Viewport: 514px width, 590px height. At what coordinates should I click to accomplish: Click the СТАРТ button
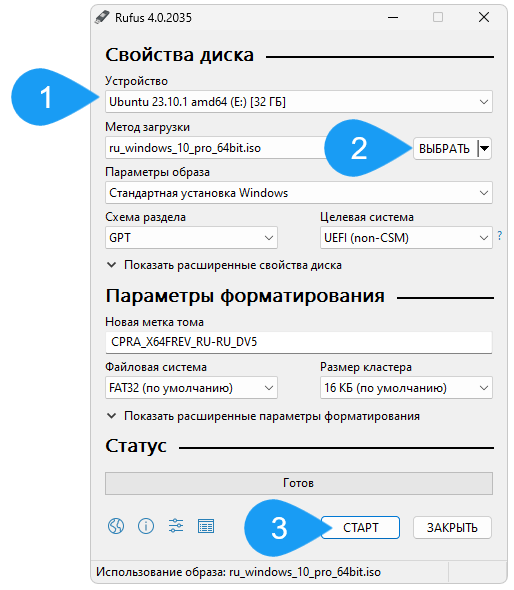360,528
